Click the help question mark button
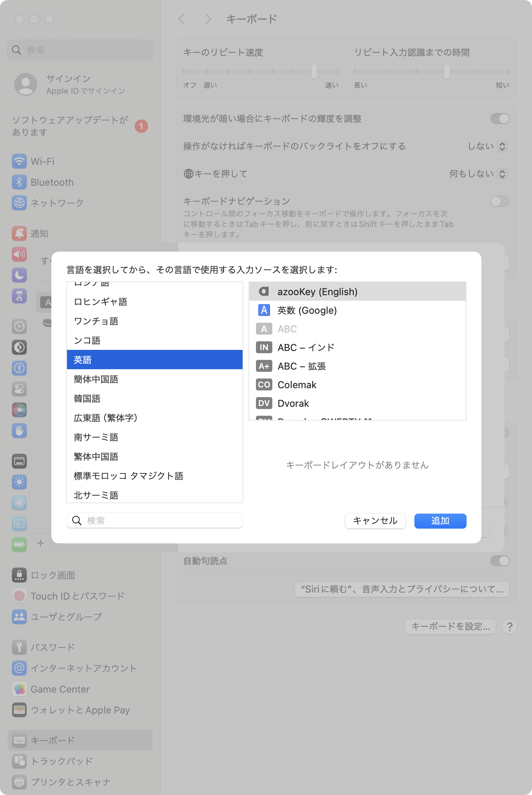The height and width of the screenshot is (795, 532). (x=510, y=627)
